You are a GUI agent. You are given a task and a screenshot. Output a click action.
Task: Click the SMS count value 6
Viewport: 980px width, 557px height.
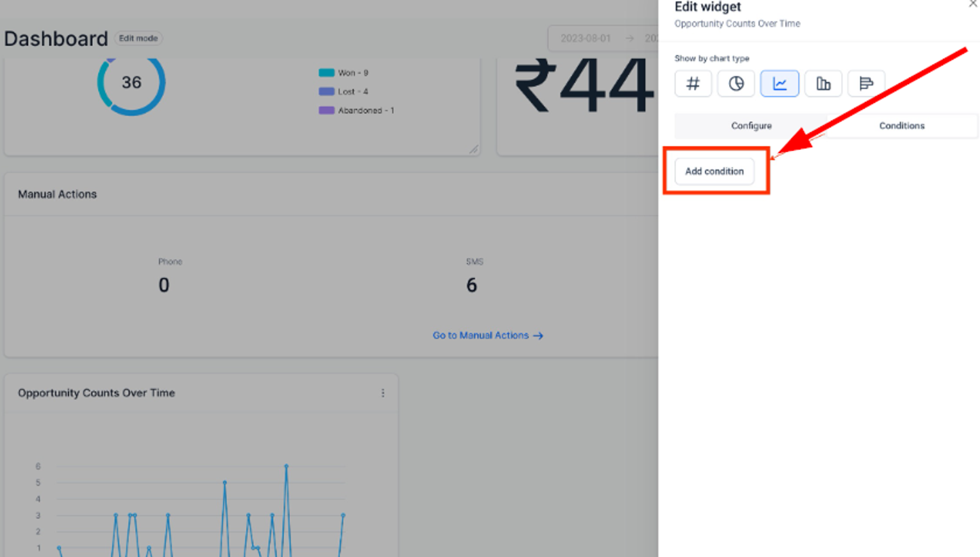point(471,285)
